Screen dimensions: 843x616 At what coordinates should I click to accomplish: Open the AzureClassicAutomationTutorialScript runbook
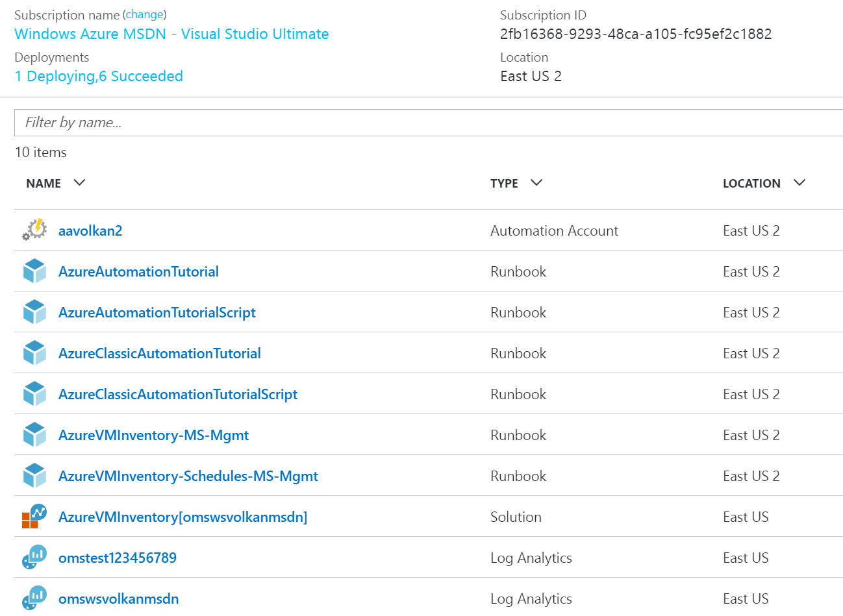pyautogui.click(x=178, y=394)
